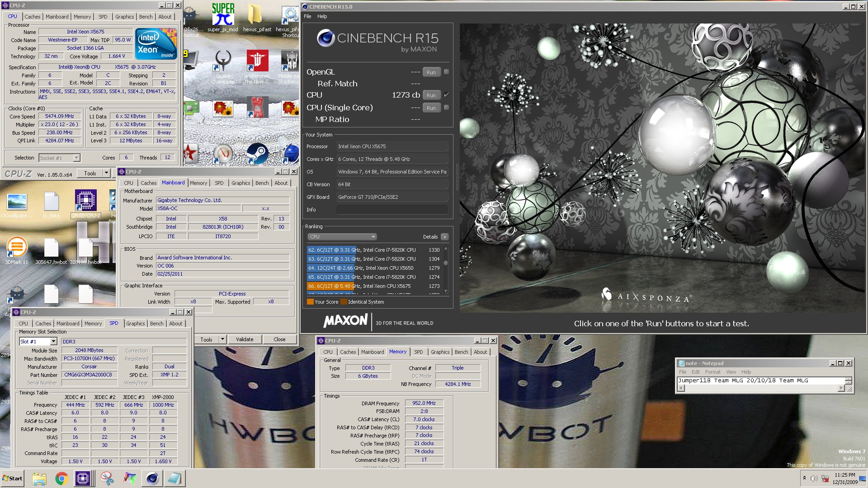868x488 pixels.
Task: Open the Ranking CPU dropdown
Action: click(342, 237)
